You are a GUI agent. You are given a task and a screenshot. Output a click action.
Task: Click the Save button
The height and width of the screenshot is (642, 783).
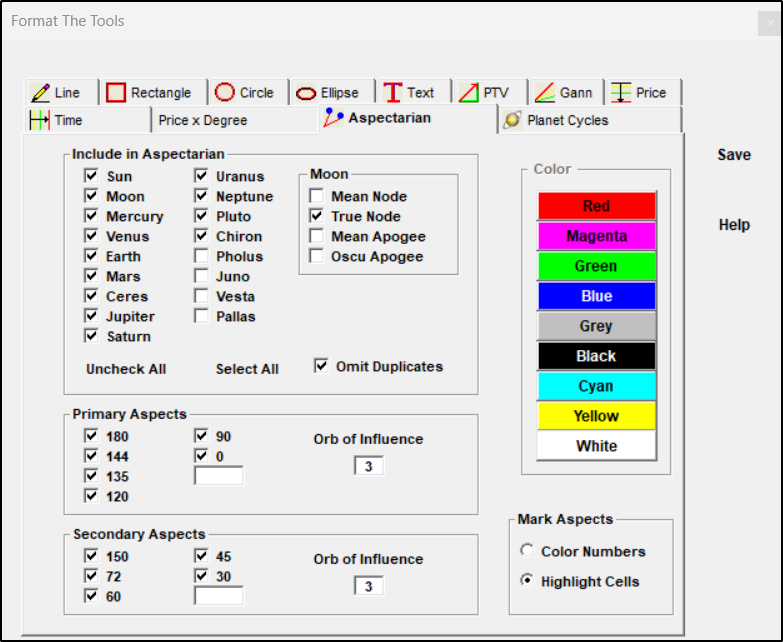pyautogui.click(x=734, y=155)
